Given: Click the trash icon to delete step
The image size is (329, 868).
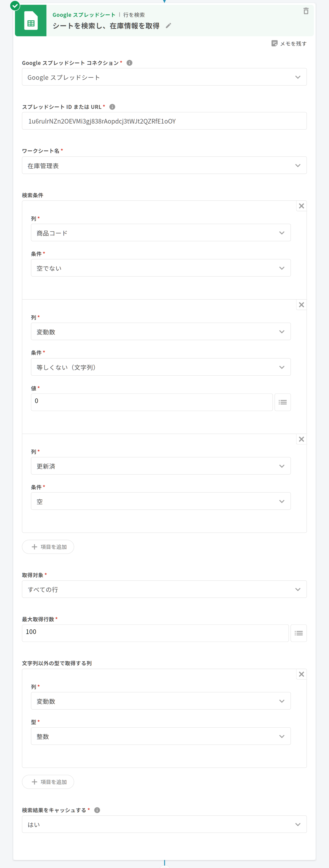Looking at the screenshot, I should pos(306,11).
